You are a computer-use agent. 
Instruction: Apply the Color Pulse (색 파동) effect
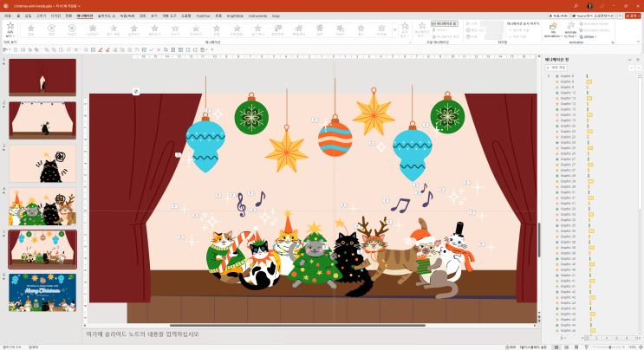pyautogui.click(x=381, y=30)
